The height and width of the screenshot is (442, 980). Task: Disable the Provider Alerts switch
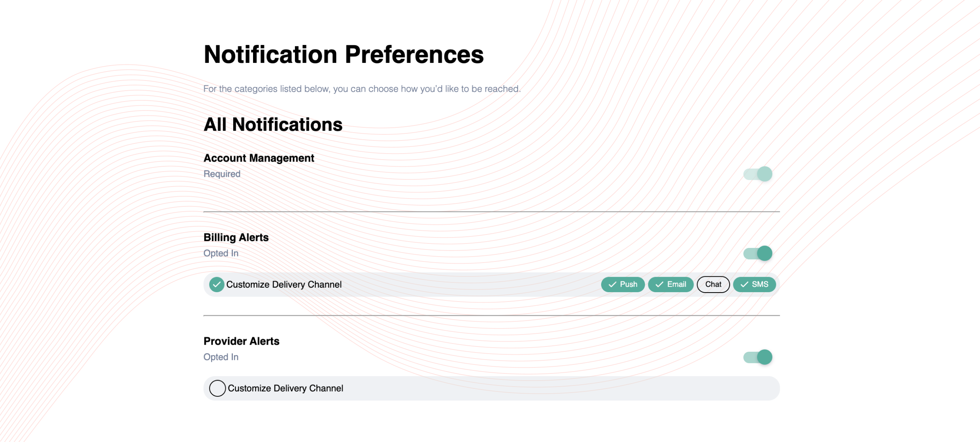point(758,357)
